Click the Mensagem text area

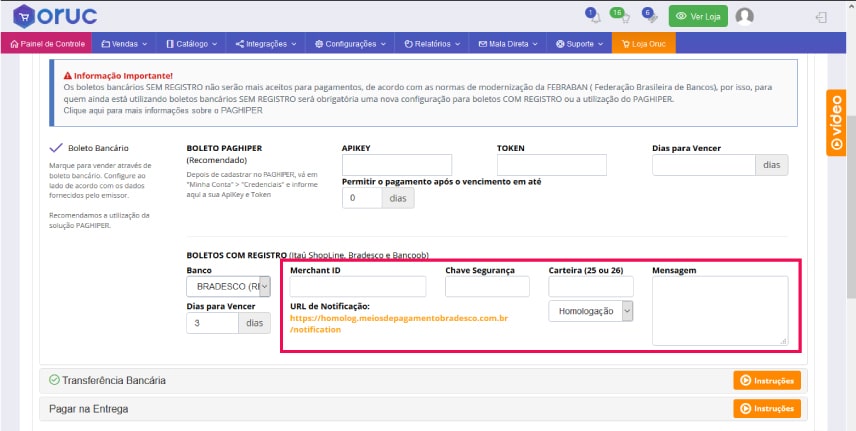(720, 311)
